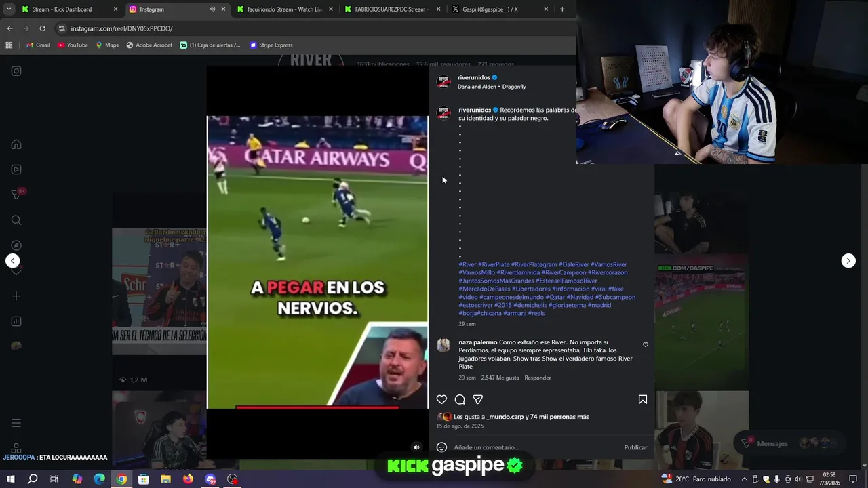Open OBS Studio from taskbar
The image size is (868, 488).
[x=233, y=479]
